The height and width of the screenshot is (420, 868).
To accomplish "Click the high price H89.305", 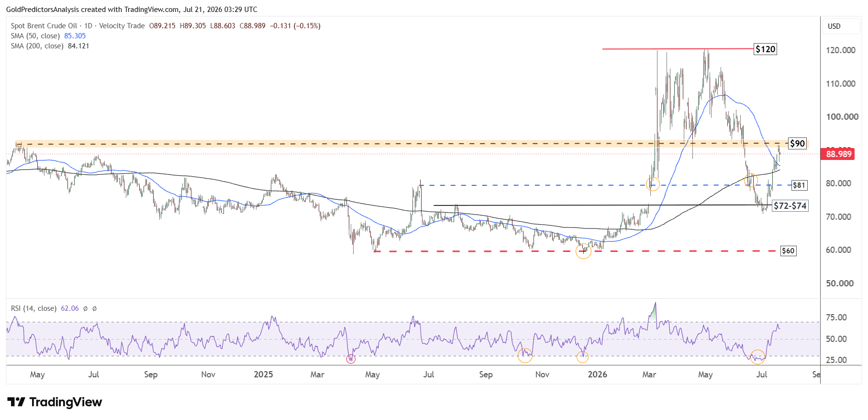I will point(193,26).
